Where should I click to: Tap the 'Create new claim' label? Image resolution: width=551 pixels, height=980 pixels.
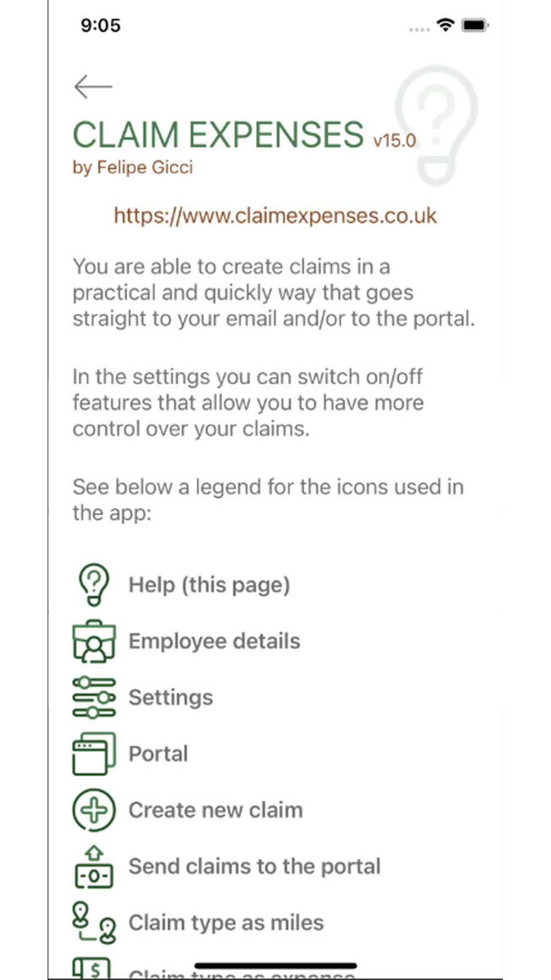215,810
